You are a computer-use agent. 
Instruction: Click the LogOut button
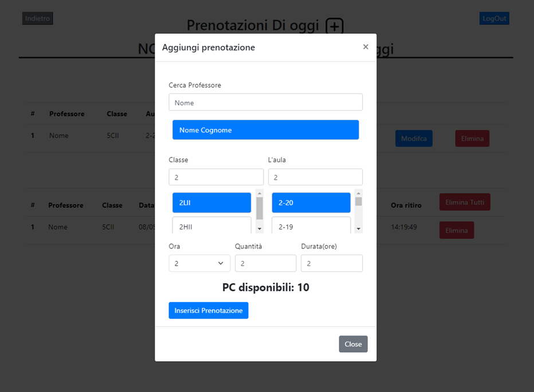pyautogui.click(x=494, y=18)
